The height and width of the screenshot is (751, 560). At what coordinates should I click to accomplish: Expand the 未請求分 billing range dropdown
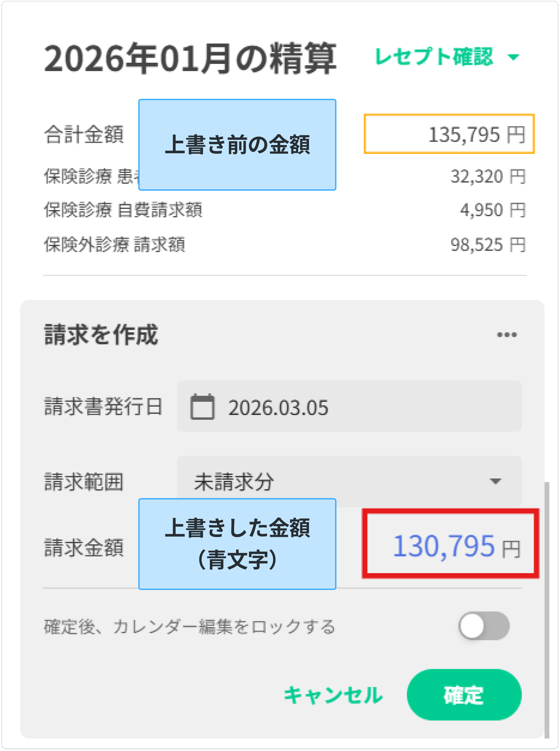coord(349,481)
